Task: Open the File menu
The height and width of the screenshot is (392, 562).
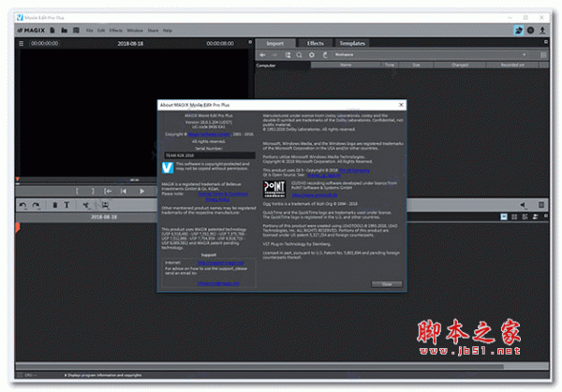Action: pyautogui.click(x=89, y=31)
